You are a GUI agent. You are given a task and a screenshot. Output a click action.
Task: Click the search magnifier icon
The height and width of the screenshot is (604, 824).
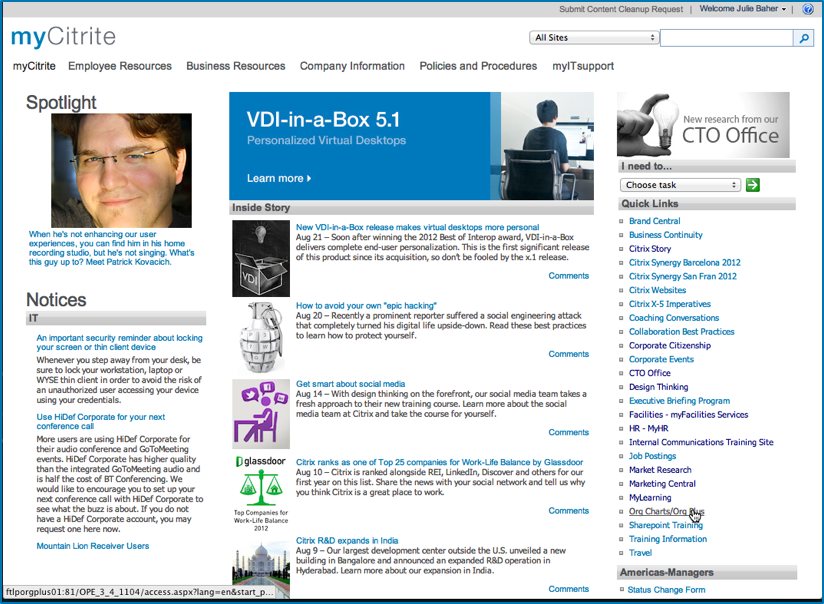pos(803,38)
